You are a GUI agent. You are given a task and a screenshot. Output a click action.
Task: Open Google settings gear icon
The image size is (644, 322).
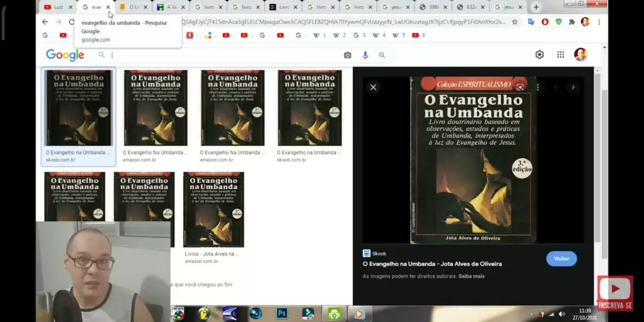coord(539,54)
